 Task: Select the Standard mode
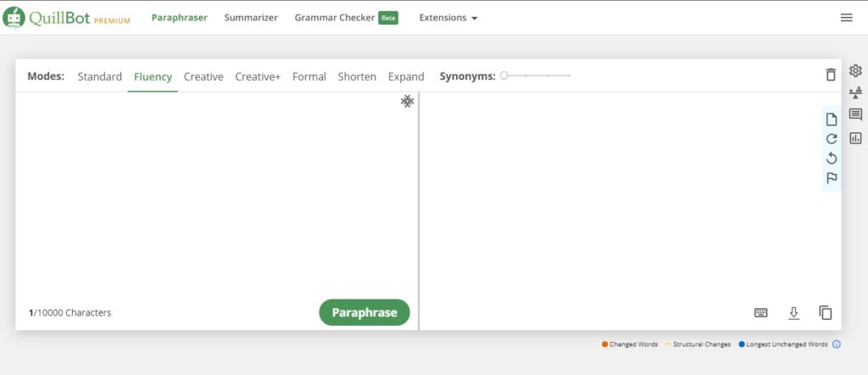point(100,76)
